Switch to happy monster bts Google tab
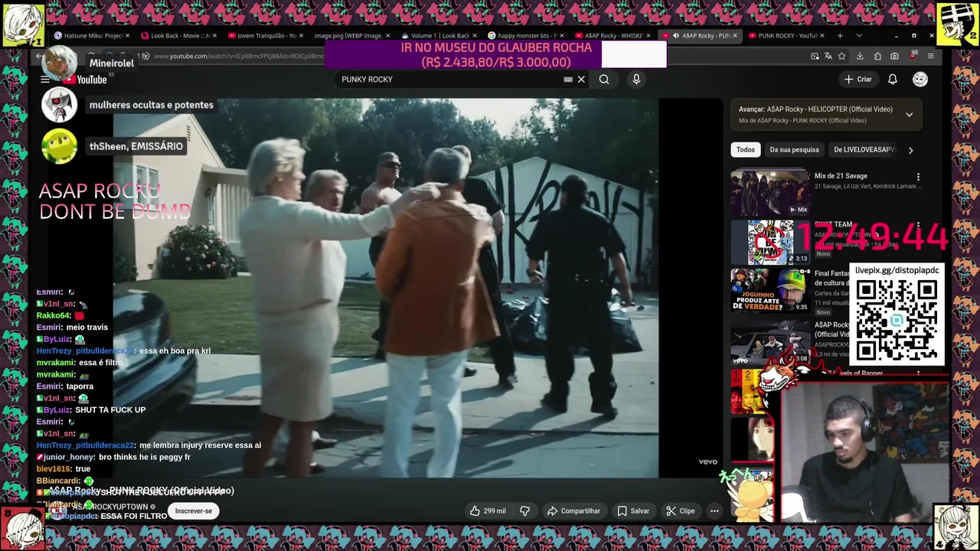Viewport: 980px width, 551px height. point(525,35)
